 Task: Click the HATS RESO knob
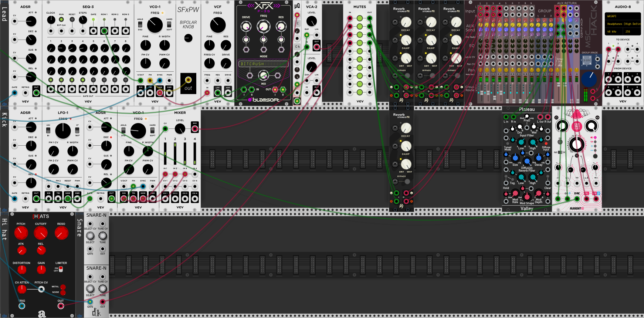tap(61, 233)
